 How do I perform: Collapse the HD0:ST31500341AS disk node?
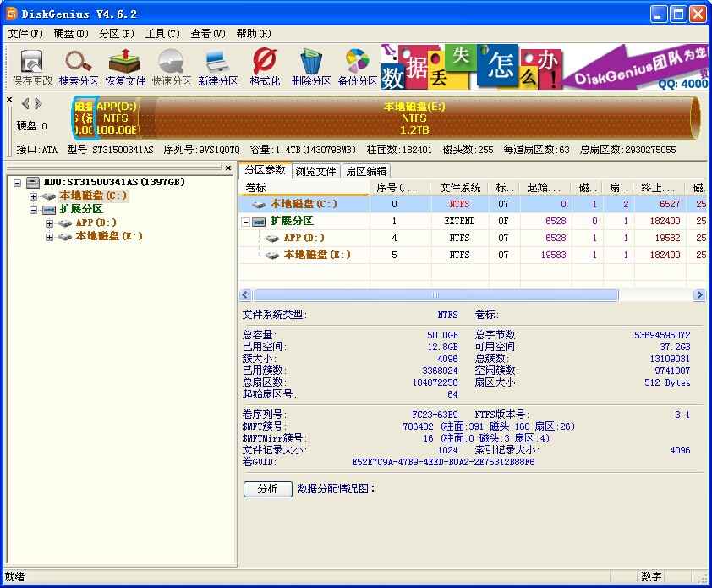[17, 183]
